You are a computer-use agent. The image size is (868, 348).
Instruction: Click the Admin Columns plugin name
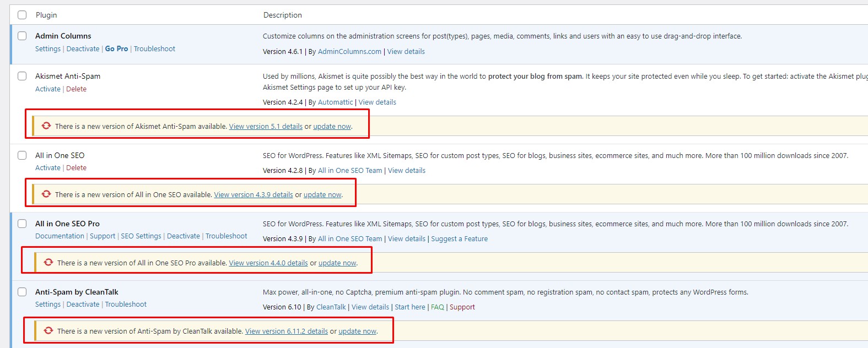click(63, 36)
